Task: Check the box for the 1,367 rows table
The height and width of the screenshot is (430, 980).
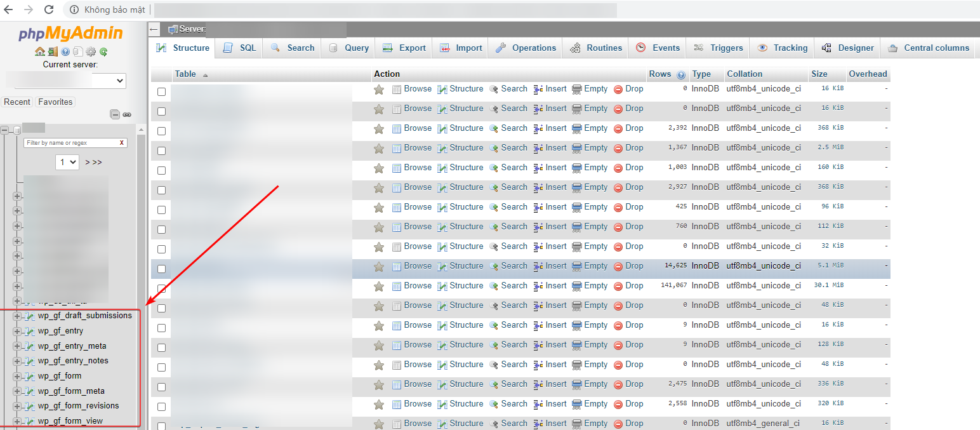Action: pyautogui.click(x=161, y=151)
